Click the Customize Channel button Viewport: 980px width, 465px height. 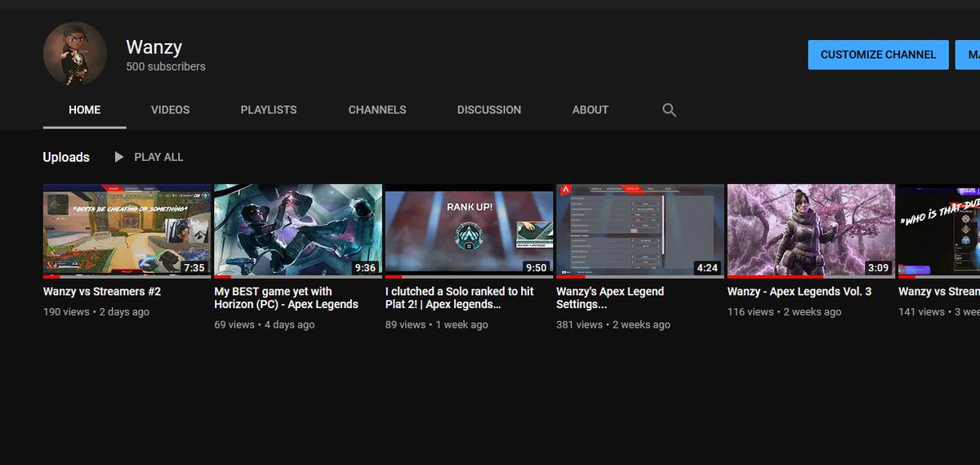point(878,55)
